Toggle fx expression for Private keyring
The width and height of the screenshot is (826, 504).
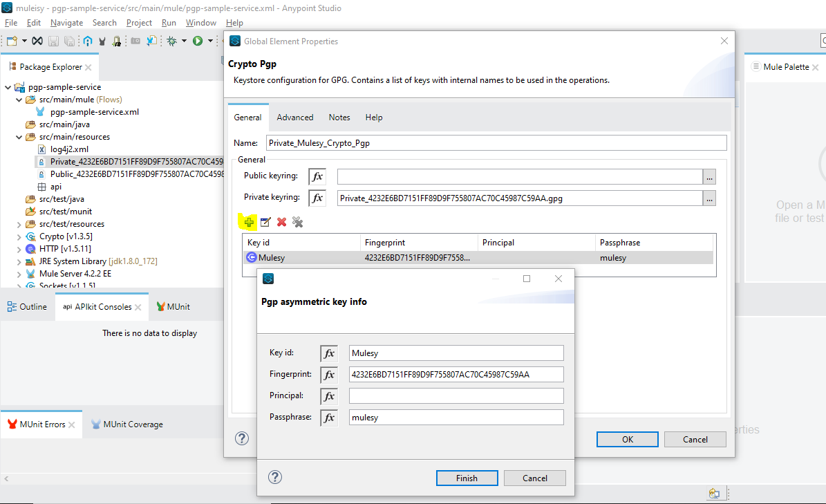[x=317, y=198]
